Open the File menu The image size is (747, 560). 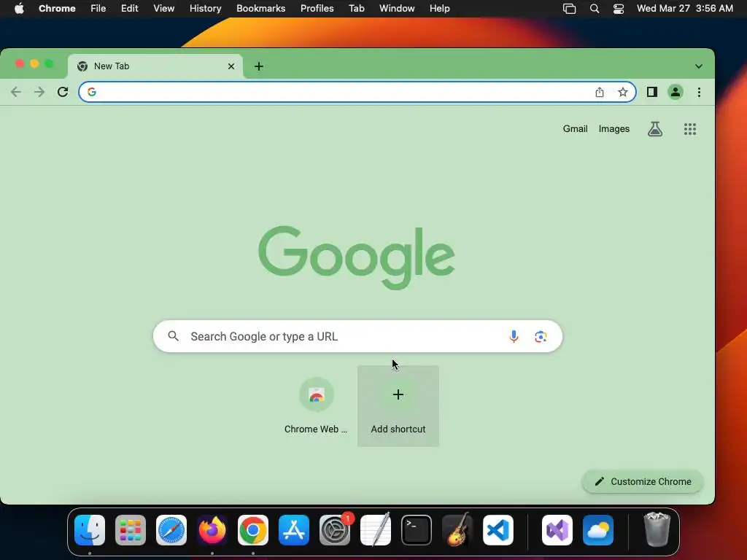coord(98,9)
